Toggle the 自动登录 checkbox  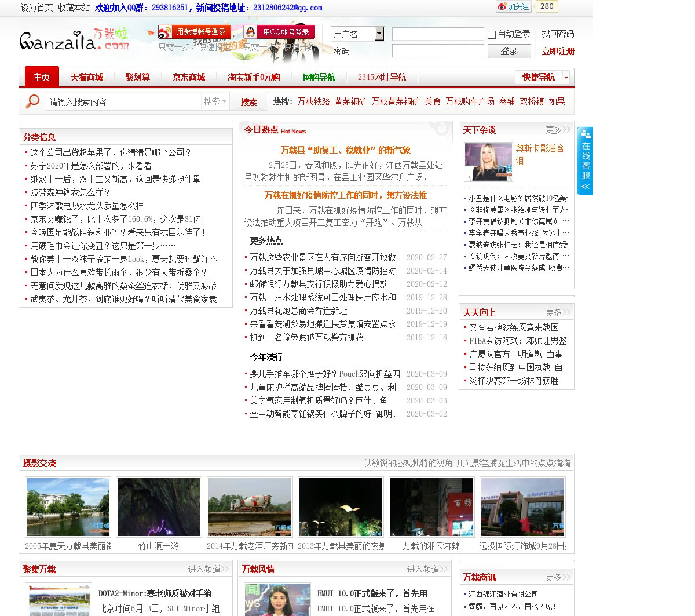(x=492, y=35)
